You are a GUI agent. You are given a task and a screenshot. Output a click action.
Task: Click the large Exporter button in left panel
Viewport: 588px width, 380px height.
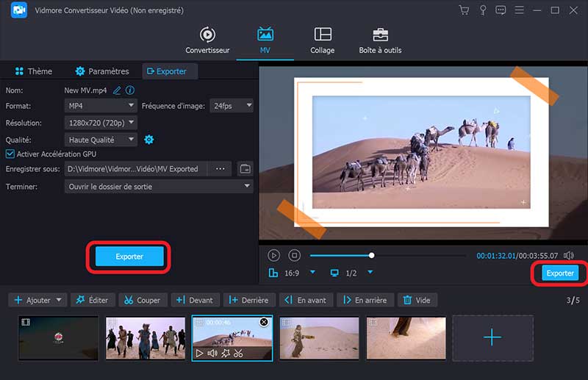(x=129, y=257)
